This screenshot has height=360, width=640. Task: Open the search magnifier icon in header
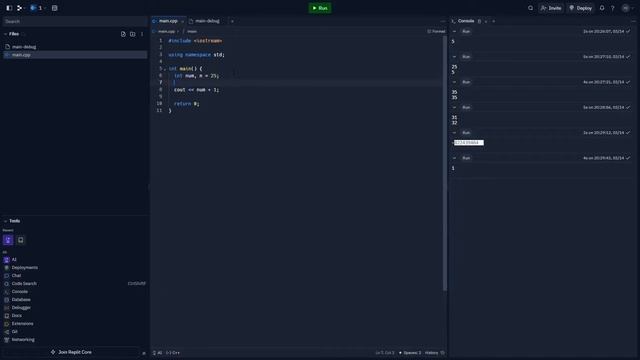pyautogui.click(x=530, y=8)
